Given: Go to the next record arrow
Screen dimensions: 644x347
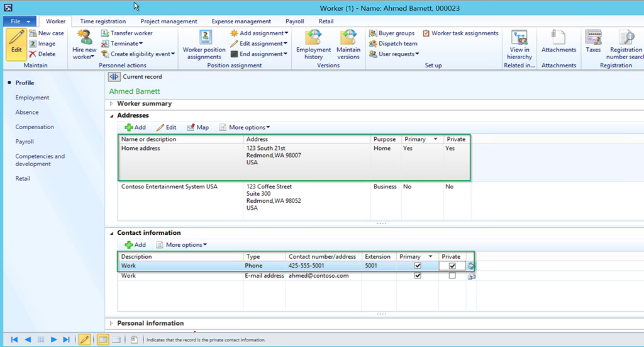Looking at the screenshot, I should click(54, 339).
